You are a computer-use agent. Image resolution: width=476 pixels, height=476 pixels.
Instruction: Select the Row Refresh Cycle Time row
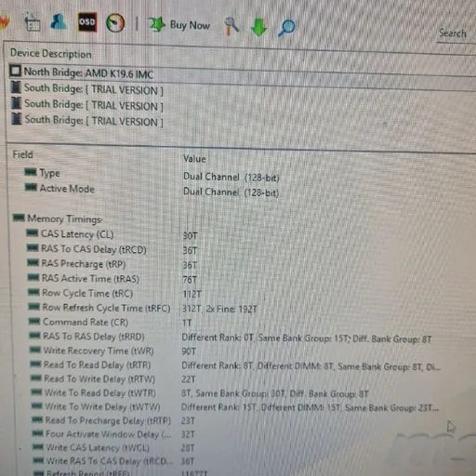242,308
